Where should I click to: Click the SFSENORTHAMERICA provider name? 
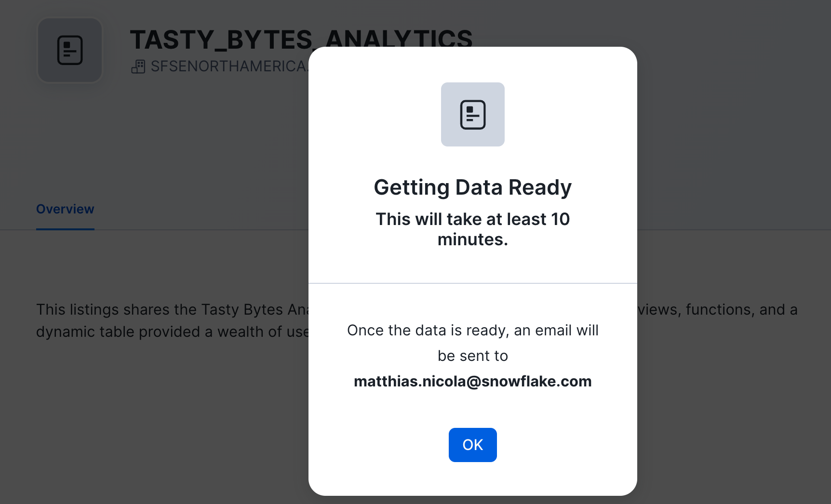tap(228, 66)
